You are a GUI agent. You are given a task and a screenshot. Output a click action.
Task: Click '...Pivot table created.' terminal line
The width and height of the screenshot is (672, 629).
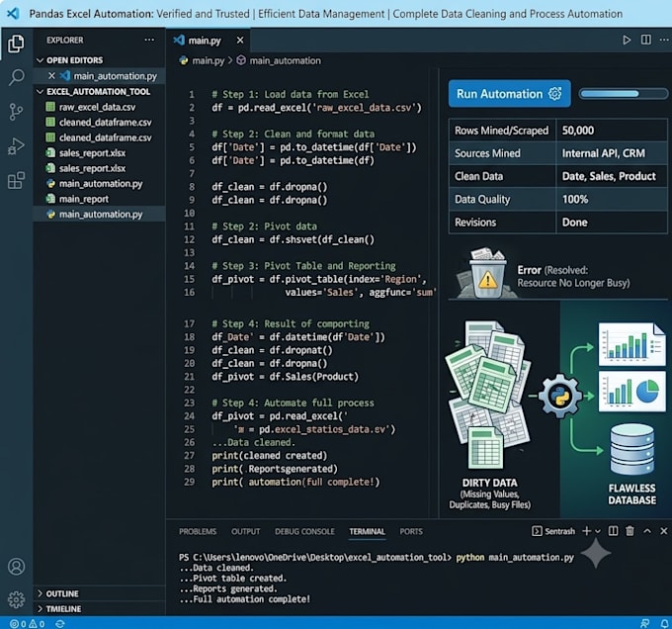[x=233, y=578]
